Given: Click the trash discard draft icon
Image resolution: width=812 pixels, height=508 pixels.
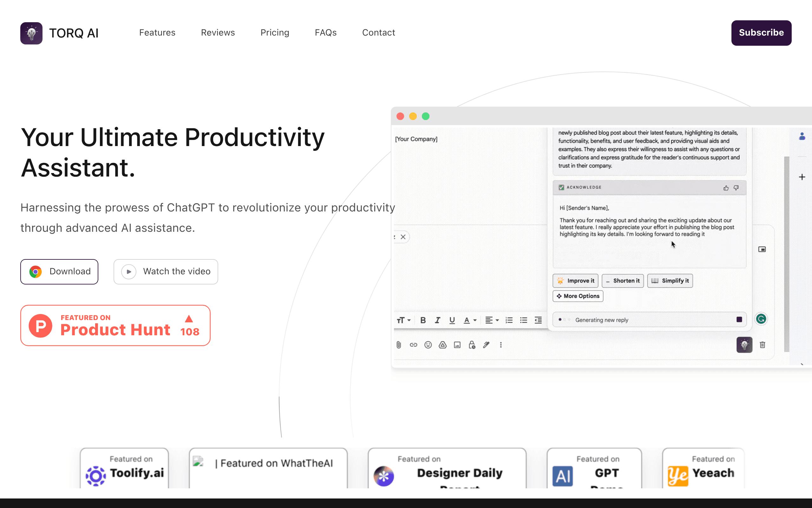Looking at the screenshot, I should (763, 345).
